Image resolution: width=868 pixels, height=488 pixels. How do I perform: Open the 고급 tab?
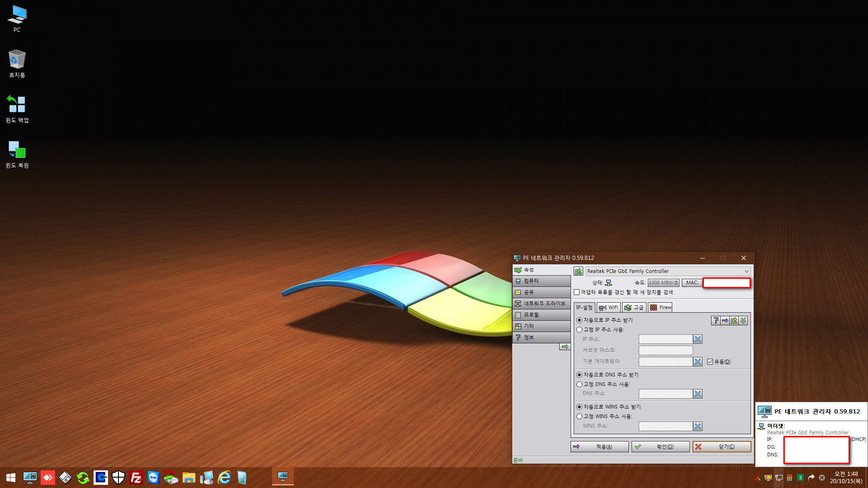[x=634, y=307]
